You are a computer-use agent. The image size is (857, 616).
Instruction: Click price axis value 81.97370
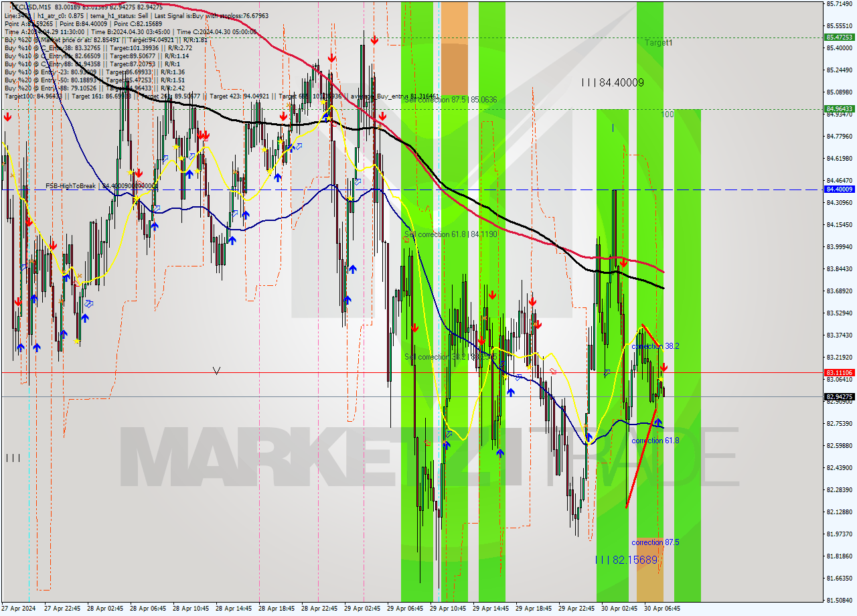pyautogui.click(x=839, y=534)
